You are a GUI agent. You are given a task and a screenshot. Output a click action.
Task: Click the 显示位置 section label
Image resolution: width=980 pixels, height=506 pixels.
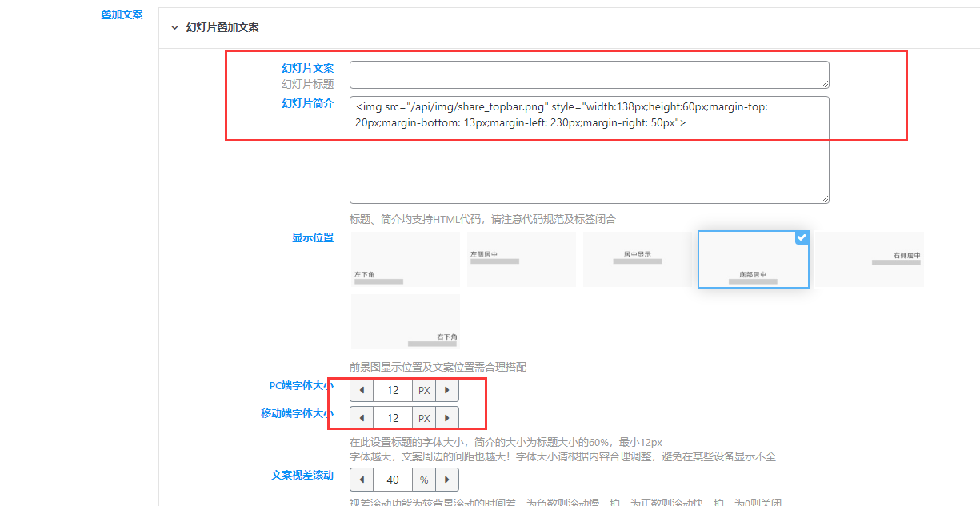(314, 237)
